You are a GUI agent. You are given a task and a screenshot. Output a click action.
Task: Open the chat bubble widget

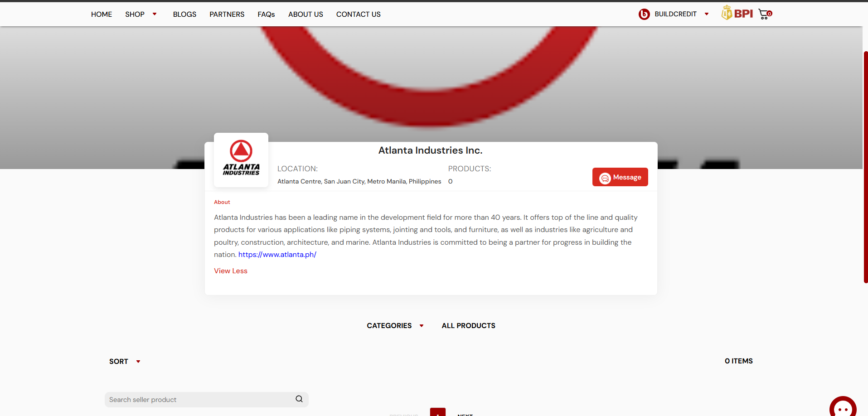[843, 407]
